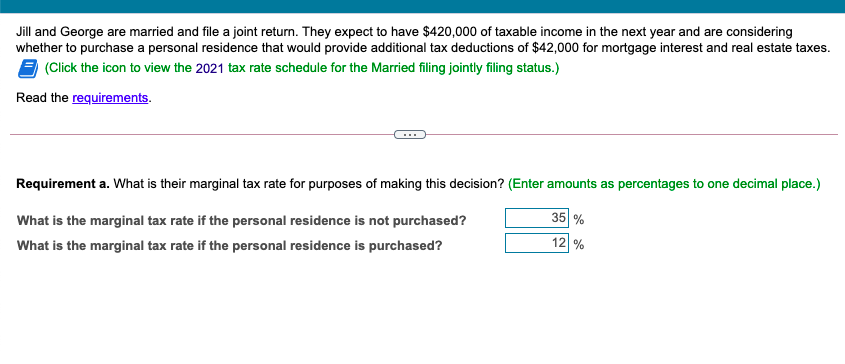Click the green 'Enter amounts as percentages' note
The width and height of the screenshot is (845, 364).
664,184
